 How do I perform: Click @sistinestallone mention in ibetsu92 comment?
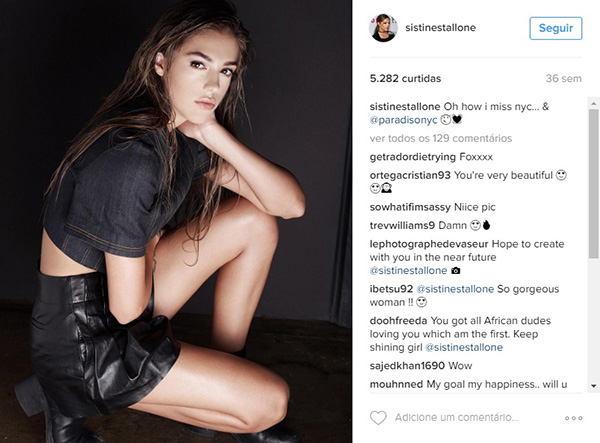(455, 289)
